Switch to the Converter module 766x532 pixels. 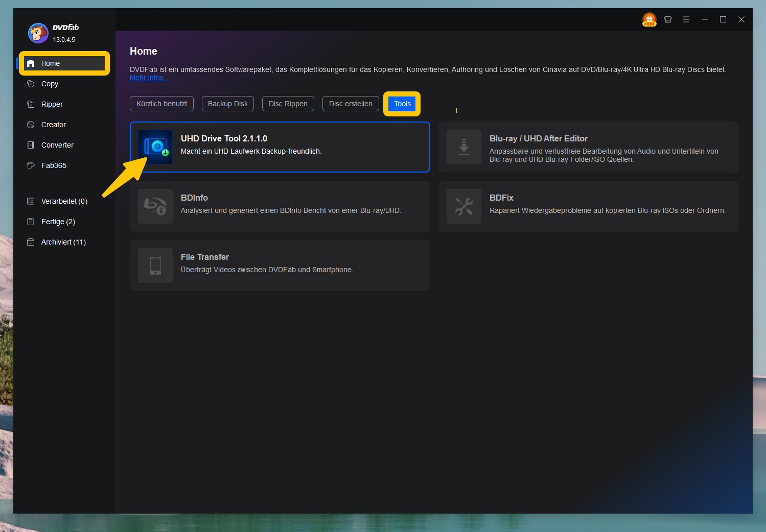[57, 145]
